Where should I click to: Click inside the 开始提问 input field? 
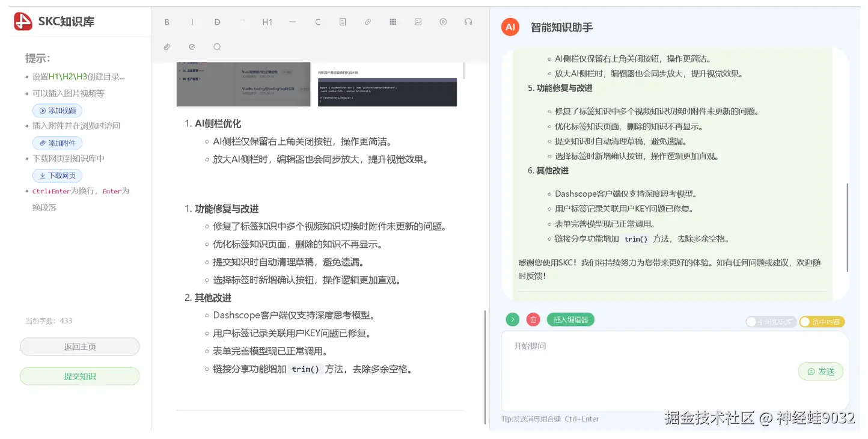[661, 361]
